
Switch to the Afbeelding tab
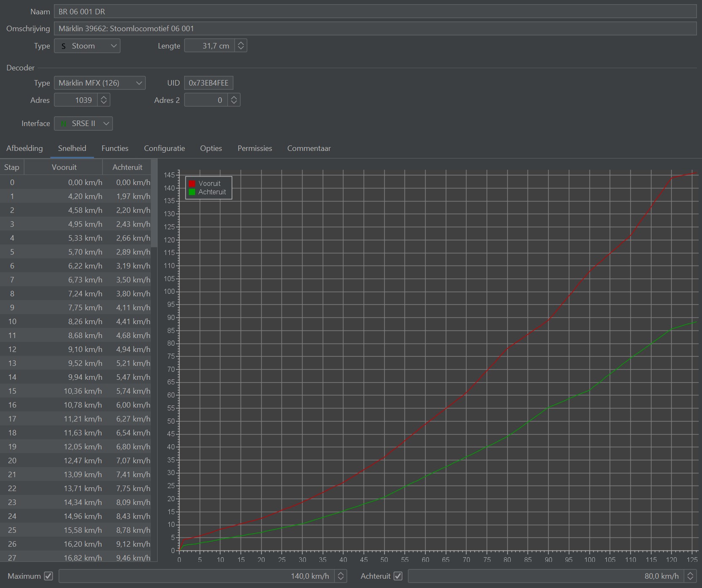(x=24, y=148)
